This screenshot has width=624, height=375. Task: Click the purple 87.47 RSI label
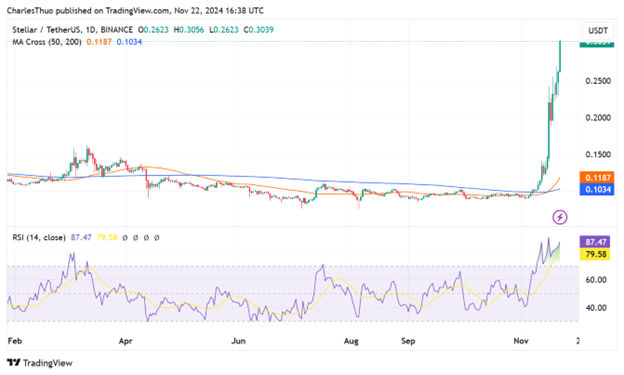(595, 242)
